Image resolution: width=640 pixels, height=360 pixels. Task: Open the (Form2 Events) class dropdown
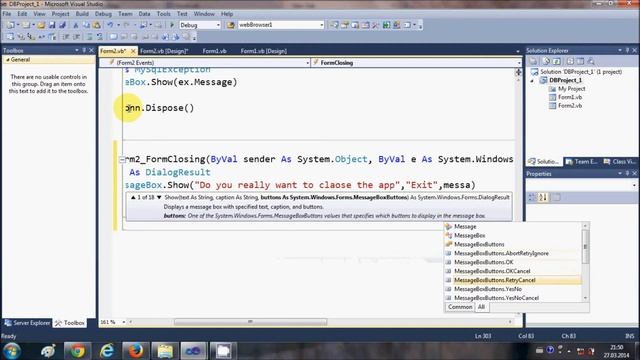[x=307, y=63]
